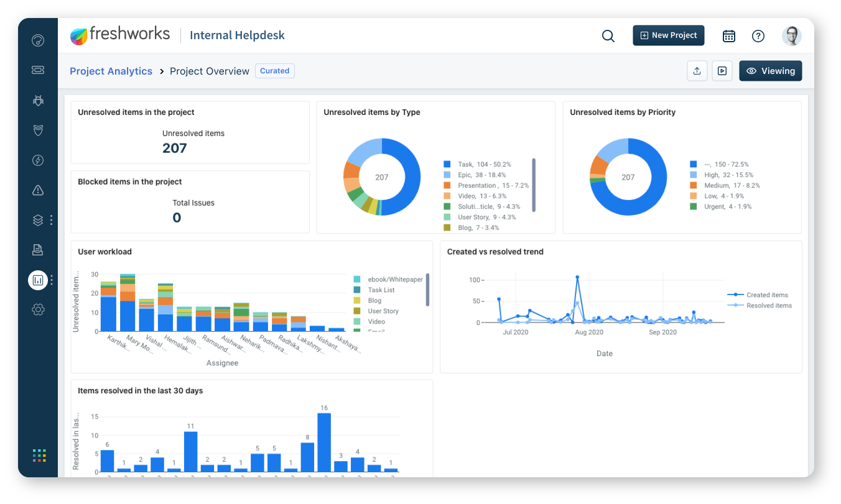Open the app switcher grid at sidebar bottom
Viewport: 841px width, 504px height.
pos(38,456)
